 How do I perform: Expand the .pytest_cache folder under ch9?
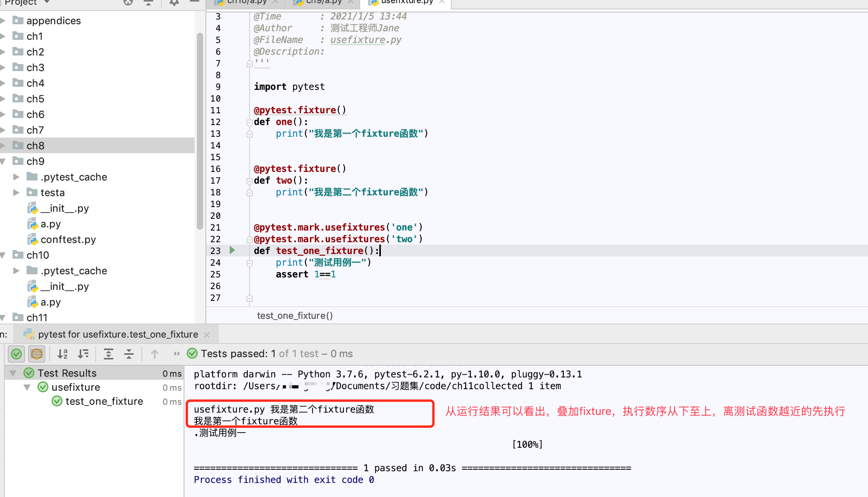coord(16,177)
